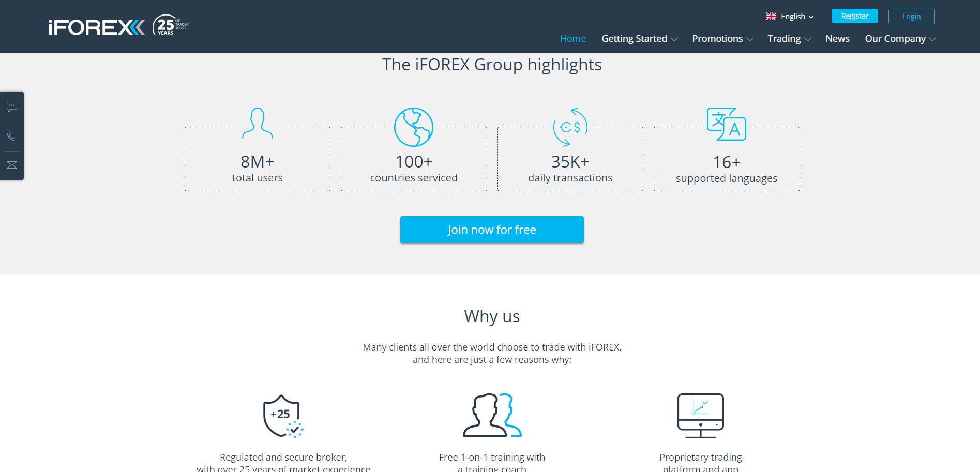
Task: Click the iFOREX logo
Action: [97, 27]
